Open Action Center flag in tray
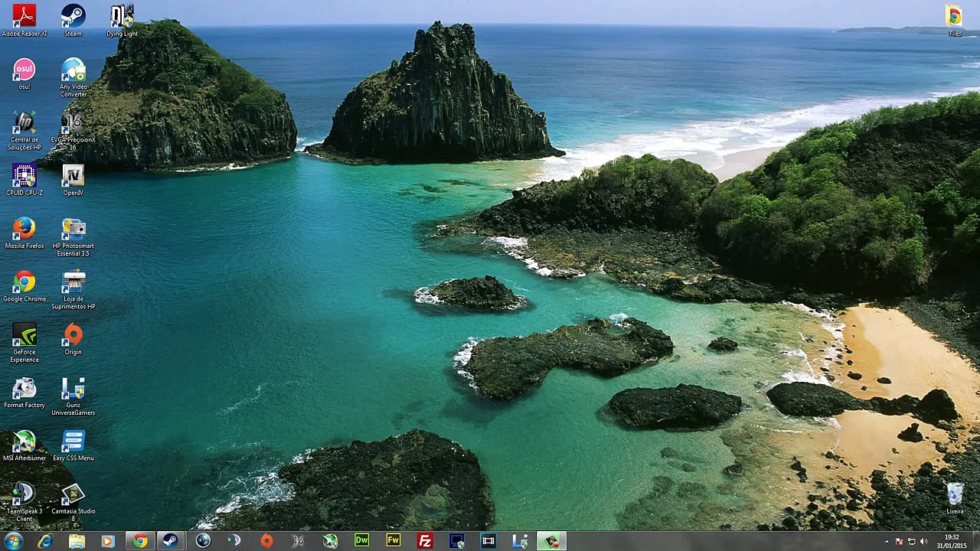This screenshot has height=551, width=980. [x=900, y=542]
